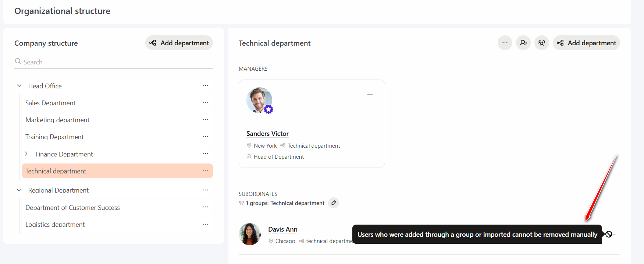Click Add department button in Technical department header
Viewport: 644px width, 264px height.
pyautogui.click(x=586, y=43)
